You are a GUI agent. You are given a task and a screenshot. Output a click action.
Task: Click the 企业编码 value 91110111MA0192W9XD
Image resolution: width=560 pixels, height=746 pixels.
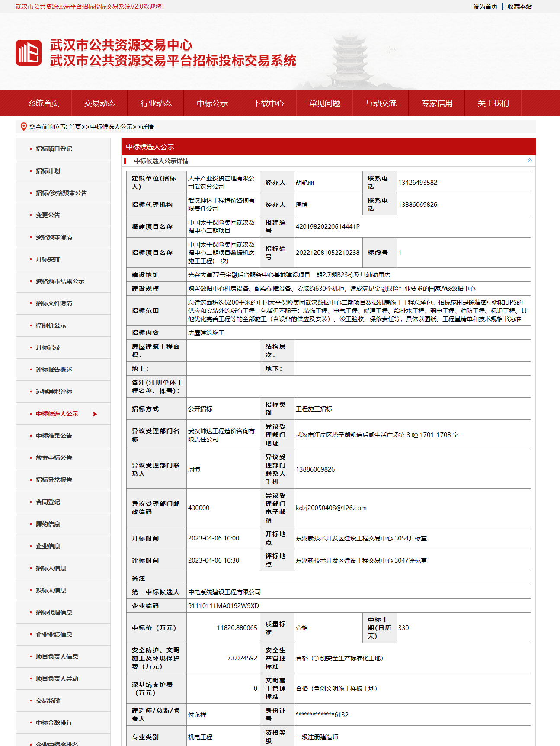(x=224, y=606)
